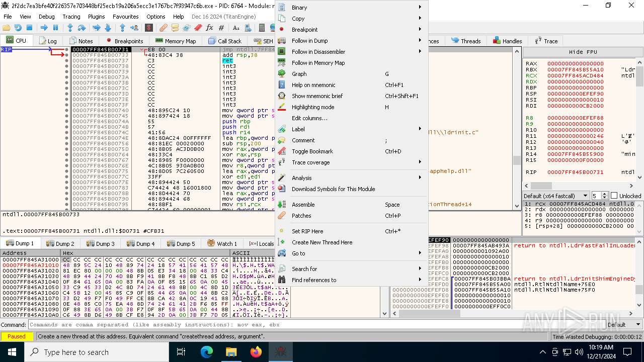644x362 pixels.
Task: Click the Run to user code icon
Action: click(134, 28)
